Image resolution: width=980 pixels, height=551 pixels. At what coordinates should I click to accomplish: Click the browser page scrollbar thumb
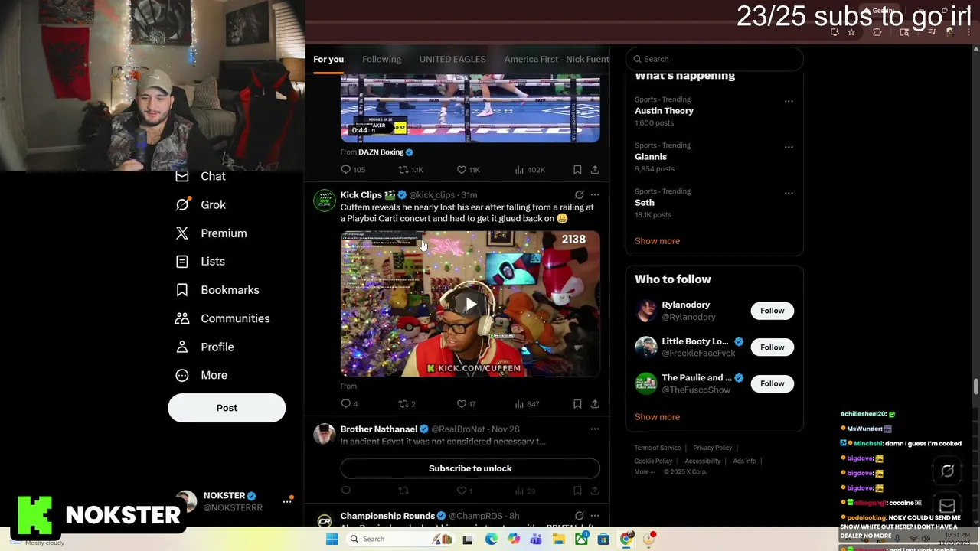(x=975, y=386)
